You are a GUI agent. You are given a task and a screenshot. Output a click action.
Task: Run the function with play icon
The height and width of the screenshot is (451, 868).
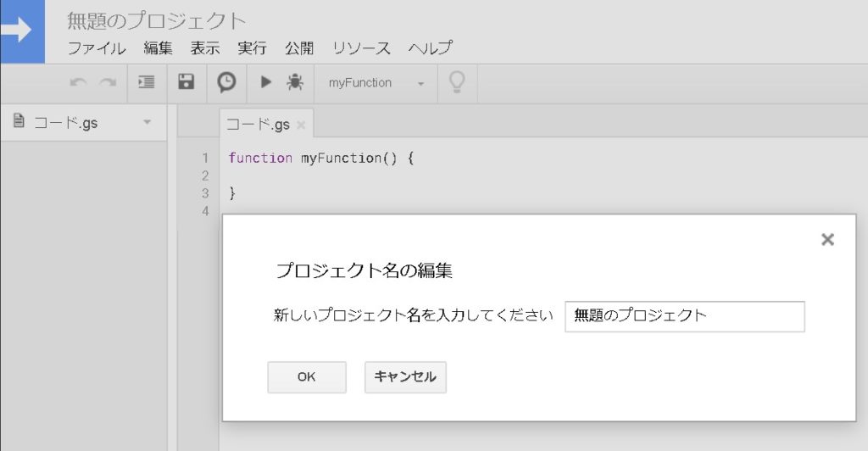point(265,82)
